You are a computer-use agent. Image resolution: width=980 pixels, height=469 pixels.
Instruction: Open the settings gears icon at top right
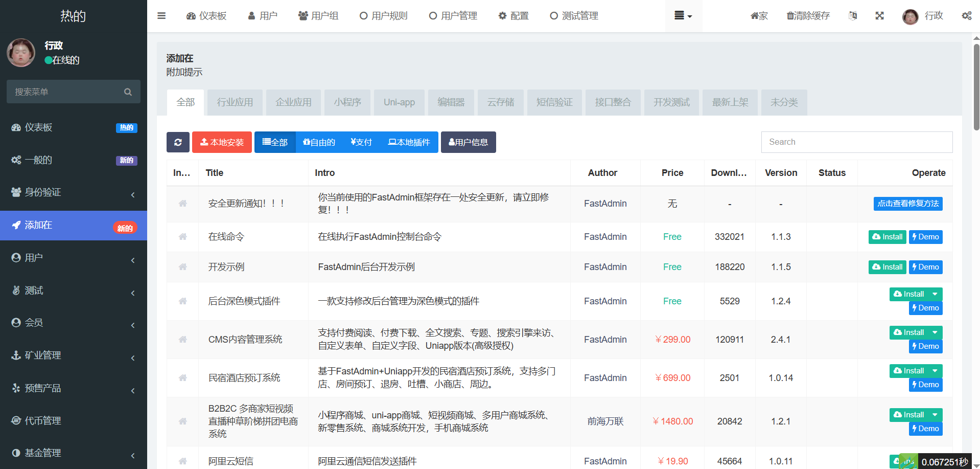click(966, 16)
